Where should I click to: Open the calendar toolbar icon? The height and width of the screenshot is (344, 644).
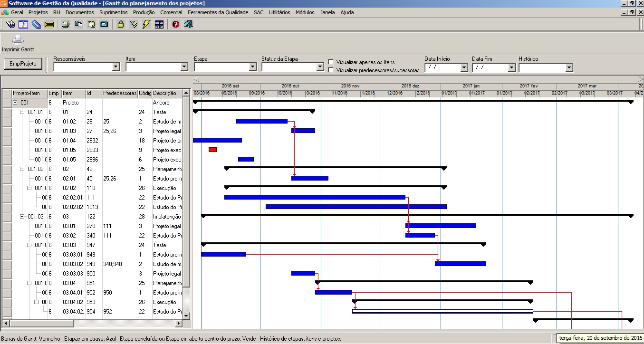[x=23, y=24]
